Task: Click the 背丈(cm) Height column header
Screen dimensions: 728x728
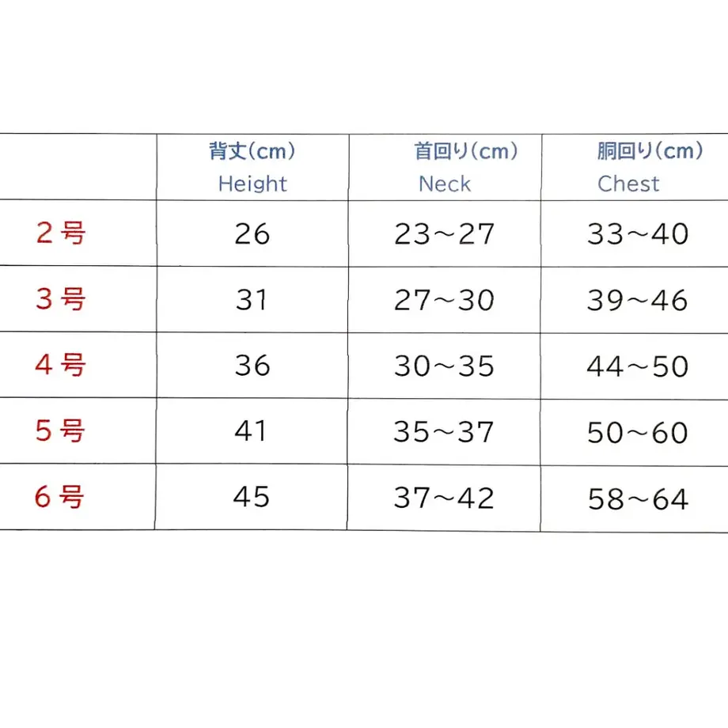Action: pos(252,167)
